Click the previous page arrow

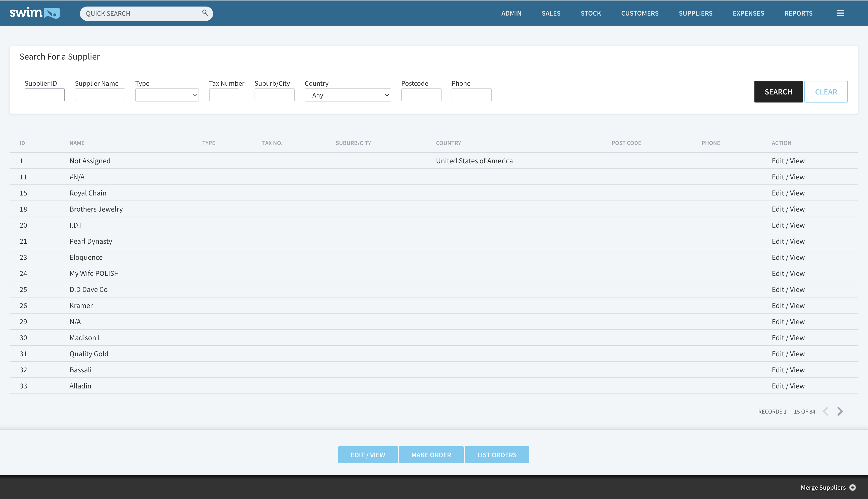click(826, 411)
